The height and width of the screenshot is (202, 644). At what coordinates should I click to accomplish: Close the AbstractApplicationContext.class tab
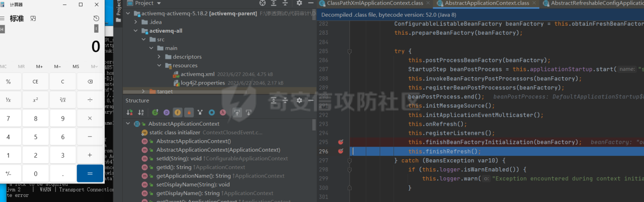535,4
